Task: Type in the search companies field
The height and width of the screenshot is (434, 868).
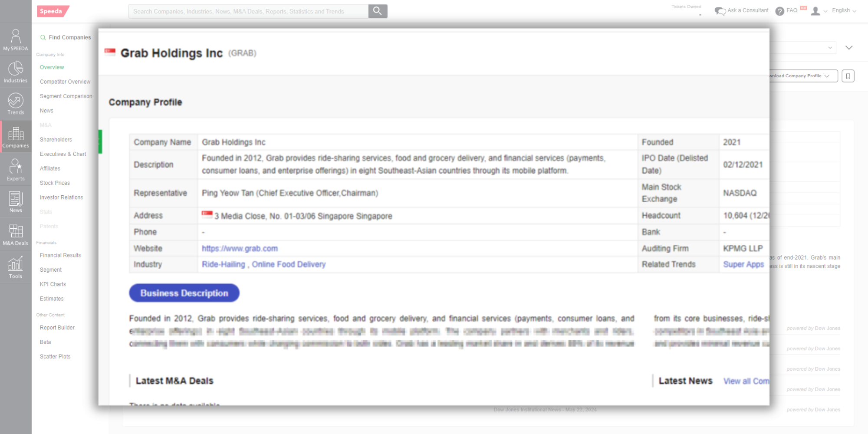Action: click(x=247, y=11)
